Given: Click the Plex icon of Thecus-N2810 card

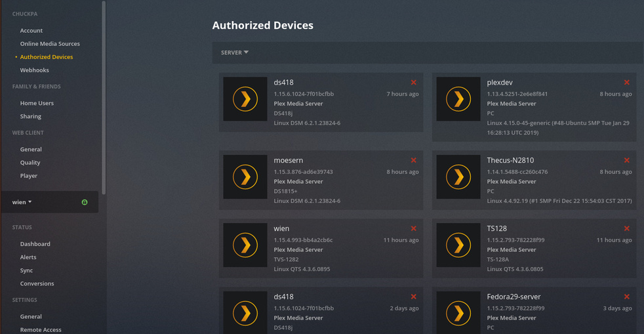Looking at the screenshot, I should tap(458, 177).
